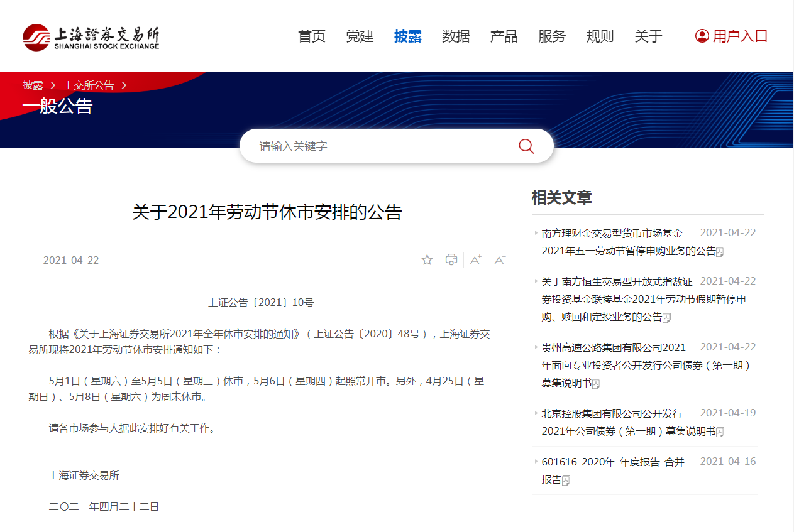This screenshot has height=532, width=794.
Task: Click the search magnifier icon
Action: coord(526,146)
